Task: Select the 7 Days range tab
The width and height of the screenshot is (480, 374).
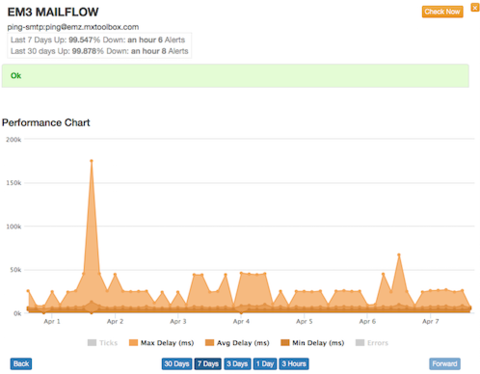Action: tap(208, 364)
